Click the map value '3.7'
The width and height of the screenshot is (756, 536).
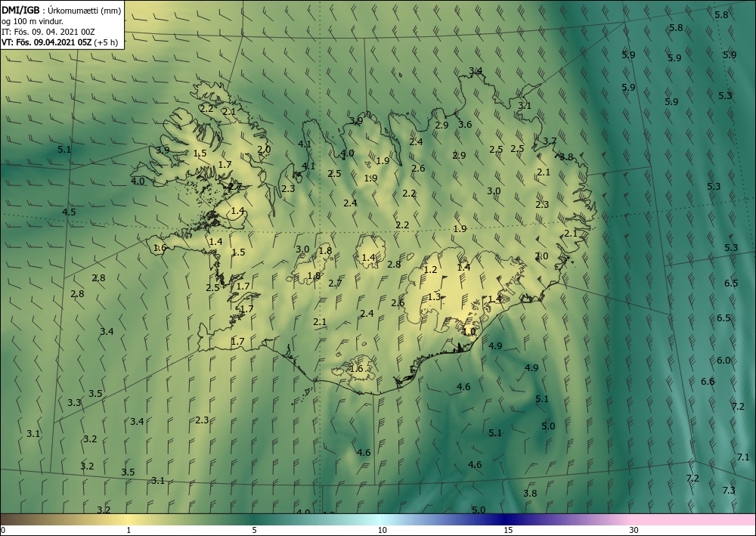click(550, 141)
